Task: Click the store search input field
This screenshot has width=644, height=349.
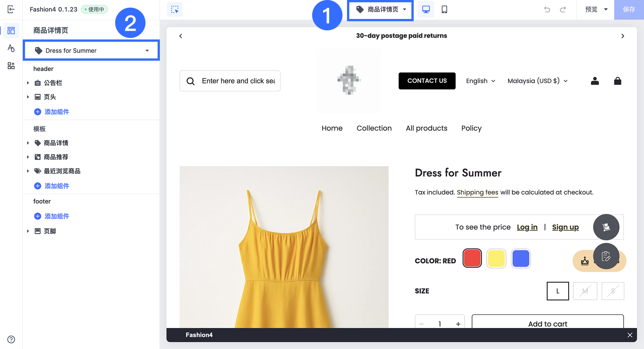Action: [238, 81]
